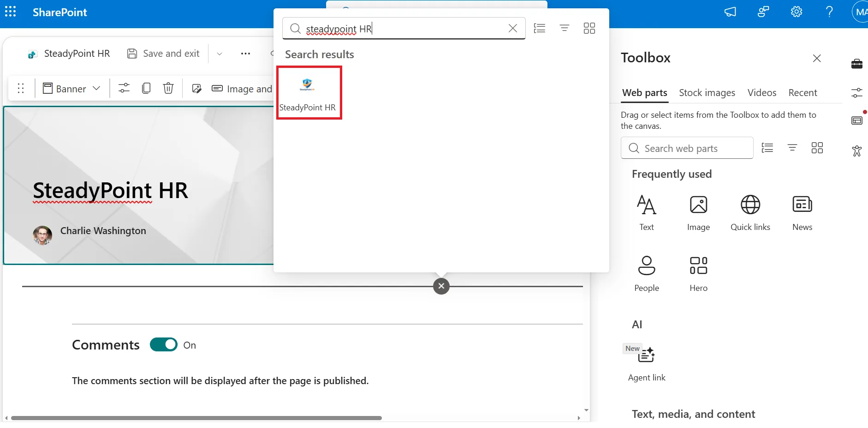Switch popup results to list view
This screenshot has height=428, width=868.
click(x=539, y=28)
